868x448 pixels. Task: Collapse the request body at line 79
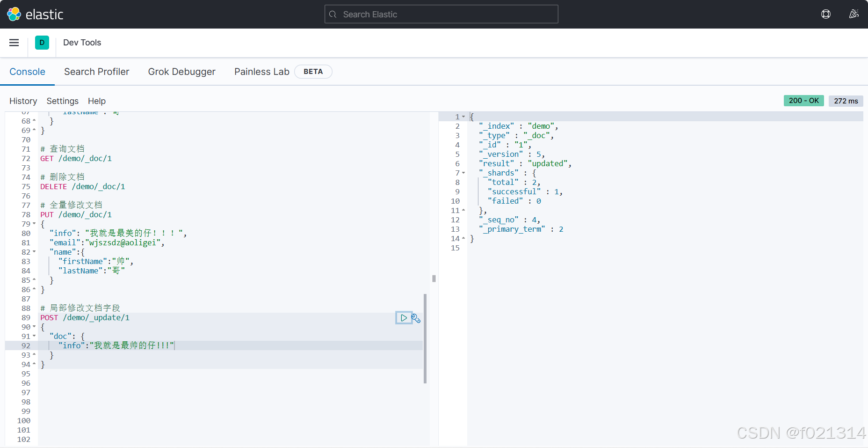[34, 224]
